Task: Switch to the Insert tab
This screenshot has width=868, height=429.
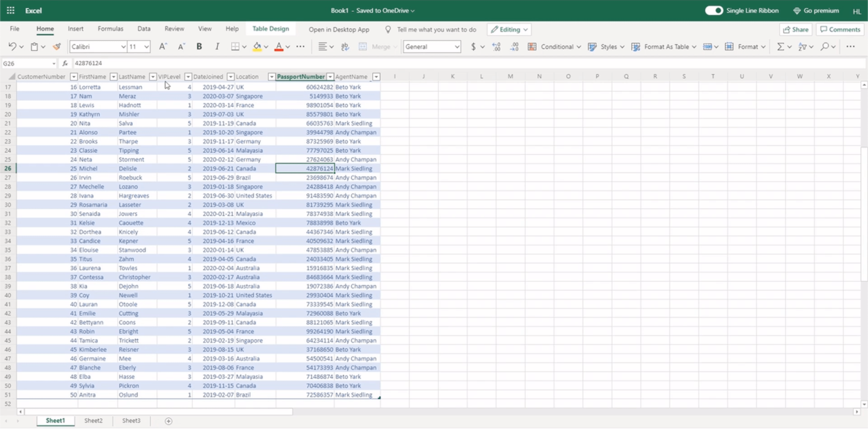Action: [x=75, y=29]
